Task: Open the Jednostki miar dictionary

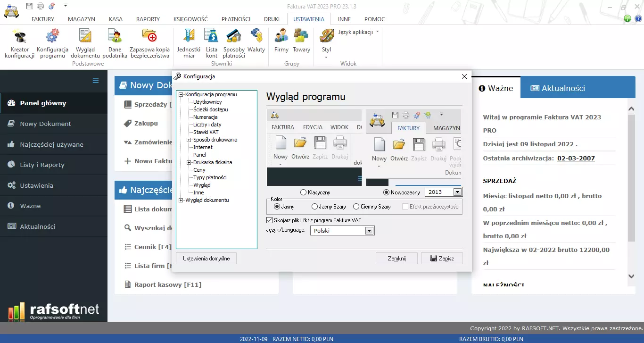Action: 188,42
